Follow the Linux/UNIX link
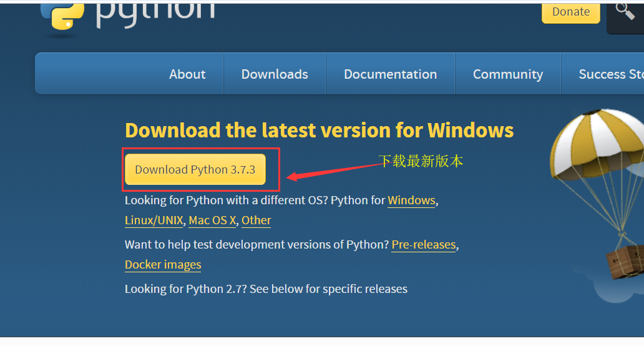This screenshot has height=346, width=644. (154, 220)
